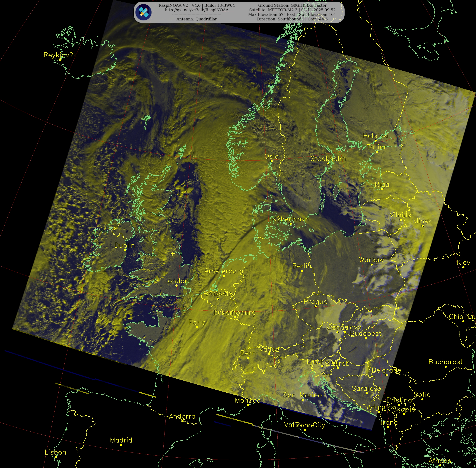476x468 pixels.
Task: Click the Satellite METEOR-M2 3 info line
Action: [x=292, y=10]
